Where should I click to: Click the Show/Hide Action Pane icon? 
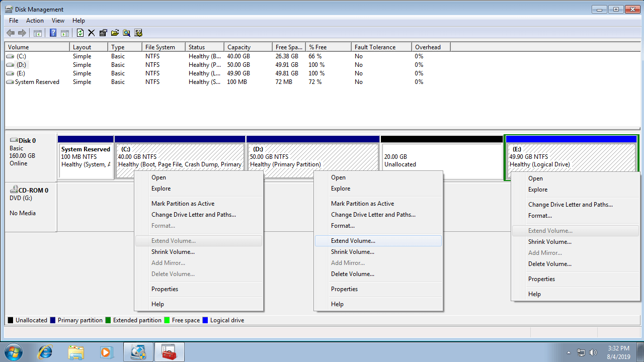click(x=64, y=33)
